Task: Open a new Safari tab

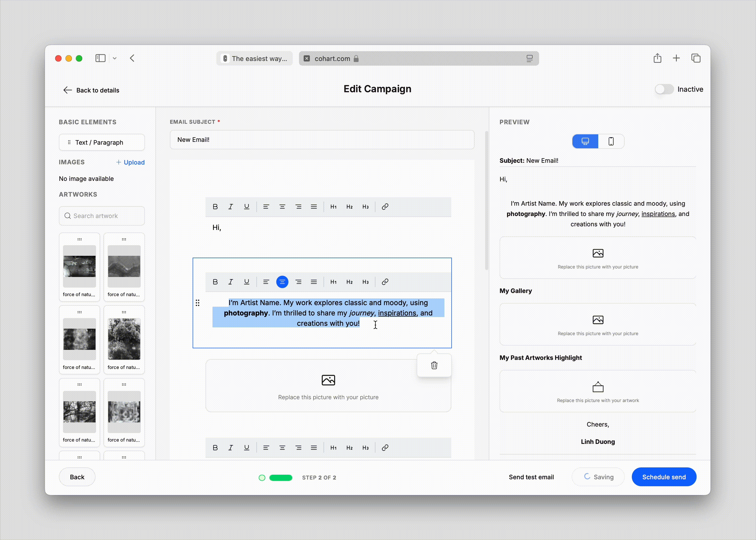Action: pyautogui.click(x=676, y=59)
